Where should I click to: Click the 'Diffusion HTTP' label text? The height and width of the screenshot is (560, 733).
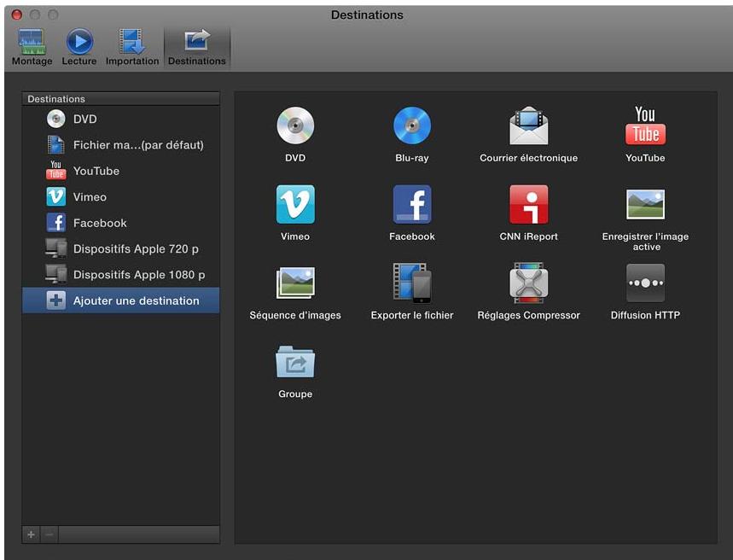[x=645, y=315]
